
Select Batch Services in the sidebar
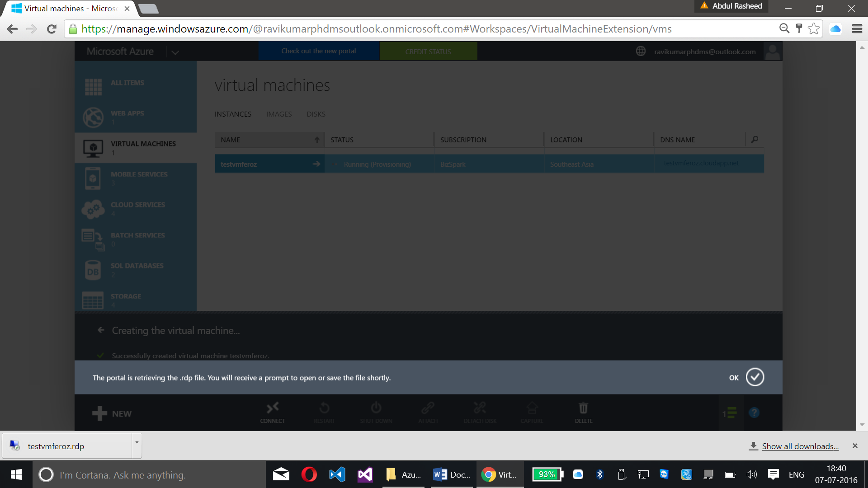[x=136, y=239]
